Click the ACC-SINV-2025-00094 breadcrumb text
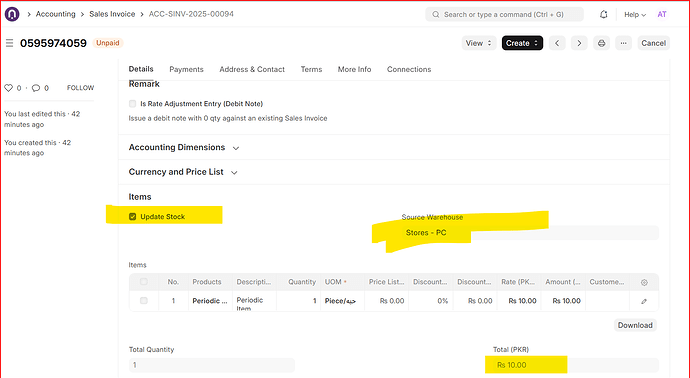 tap(191, 14)
